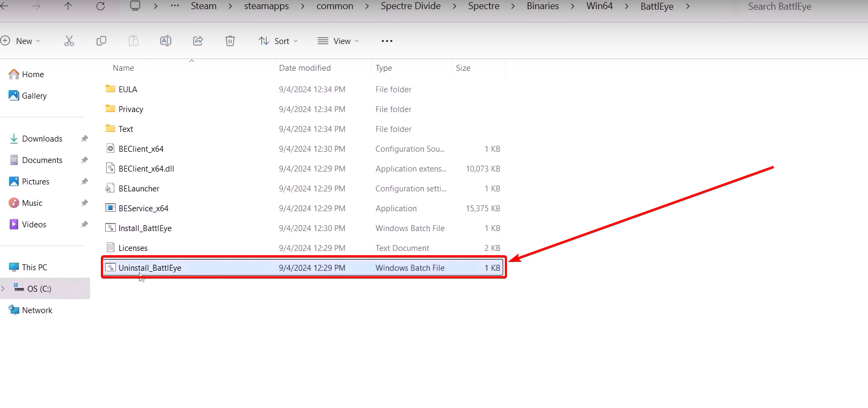Screen dimensions: 868x408
Task: Click the PC monitor icon in address bar
Action: [135, 6]
